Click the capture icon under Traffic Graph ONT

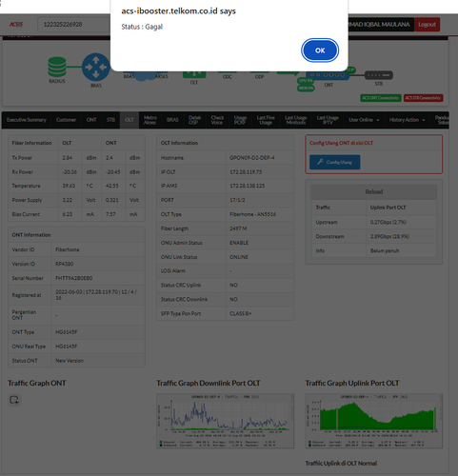(14, 400)
